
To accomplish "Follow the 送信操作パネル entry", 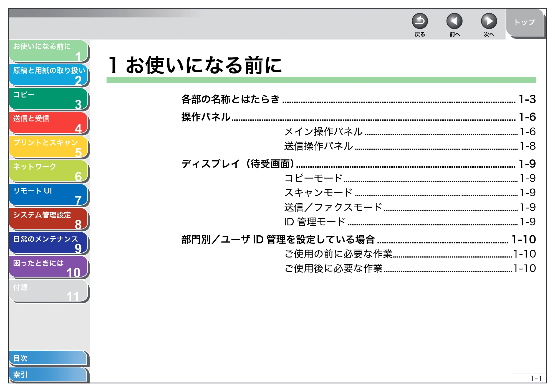I will pos(410,146).
